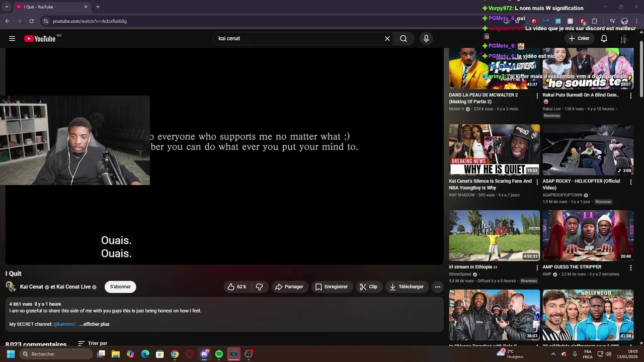The image size is (644, 362).
Task: Open 'DANS LA PEAU DE MCWALTER 2' thumbnail
Action: (x=494, y=68)
